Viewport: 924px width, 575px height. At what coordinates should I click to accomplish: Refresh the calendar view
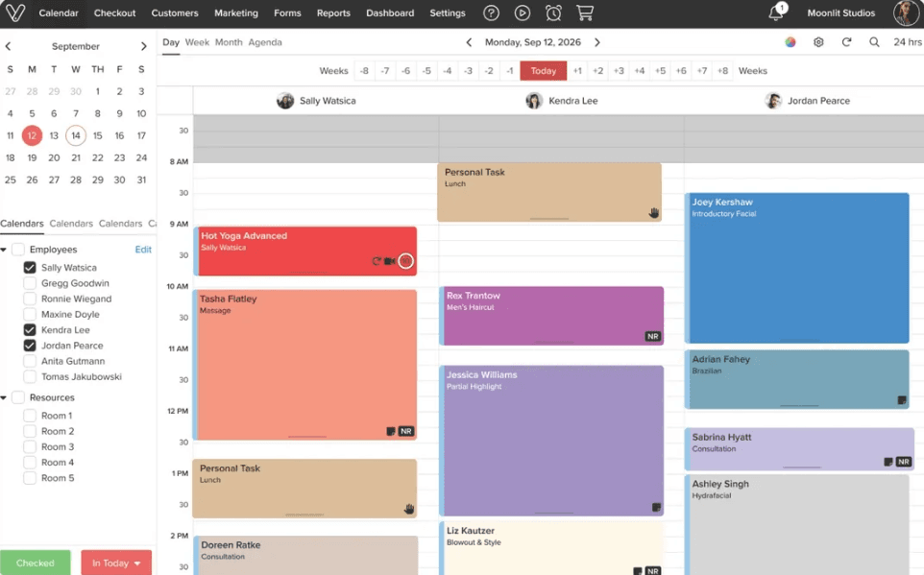point(846,42)
